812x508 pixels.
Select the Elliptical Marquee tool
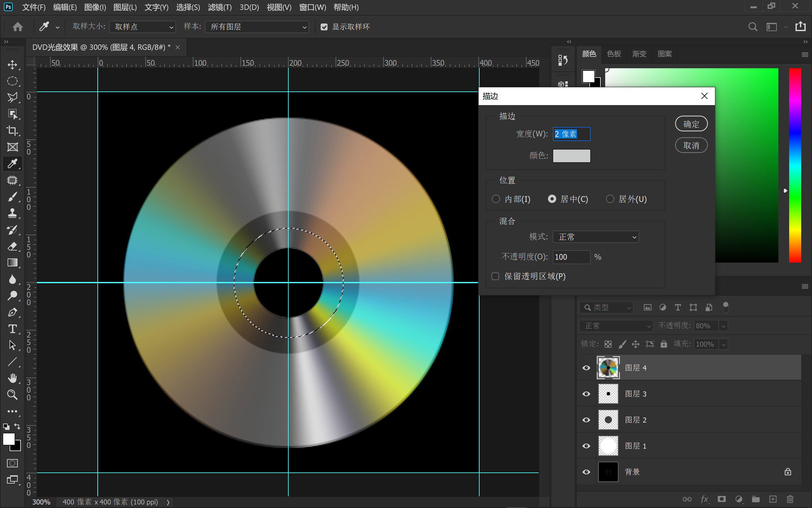click(x=12, y=81)
